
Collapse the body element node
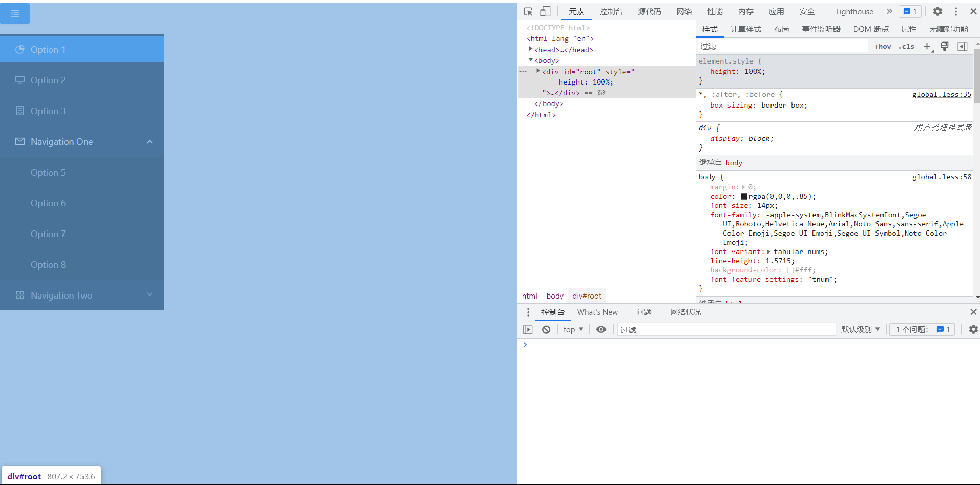click(x=531, y=60)
